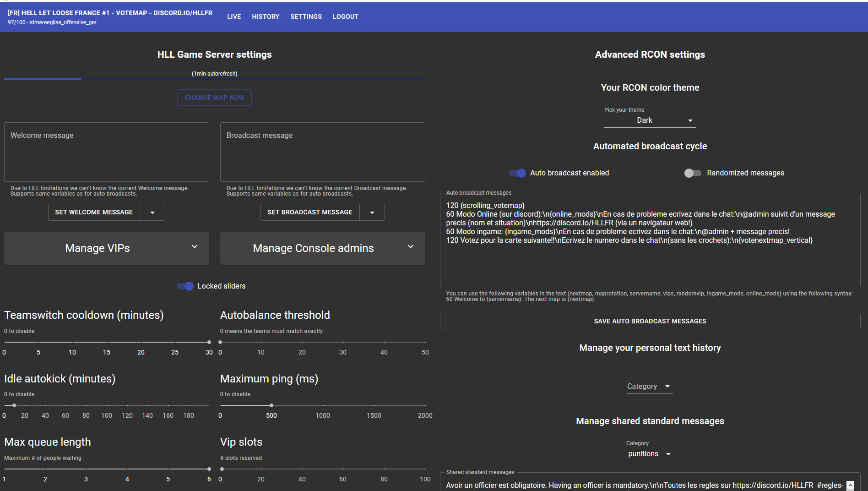Click "Your RCON color theme" heading
The image size is (868, 491).
point(650,87)
